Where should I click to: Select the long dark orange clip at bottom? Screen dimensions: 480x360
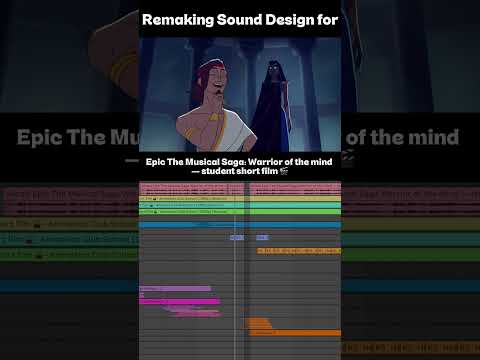295,333
